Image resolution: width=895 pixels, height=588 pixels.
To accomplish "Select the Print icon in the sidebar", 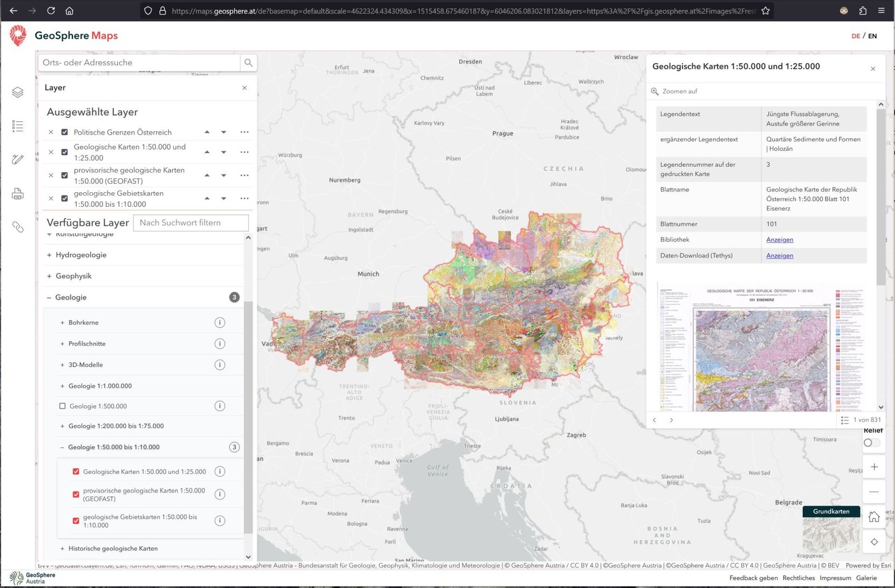I will 17,194.
